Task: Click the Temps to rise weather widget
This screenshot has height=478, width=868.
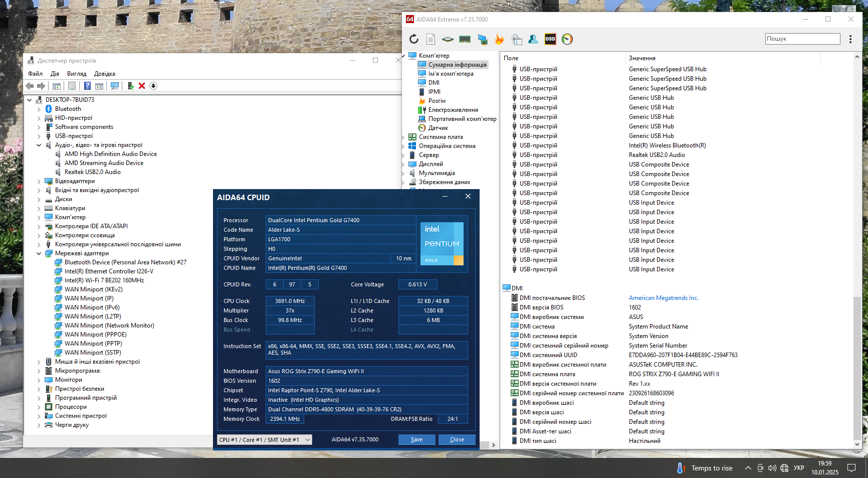Action: pos(705,468)
